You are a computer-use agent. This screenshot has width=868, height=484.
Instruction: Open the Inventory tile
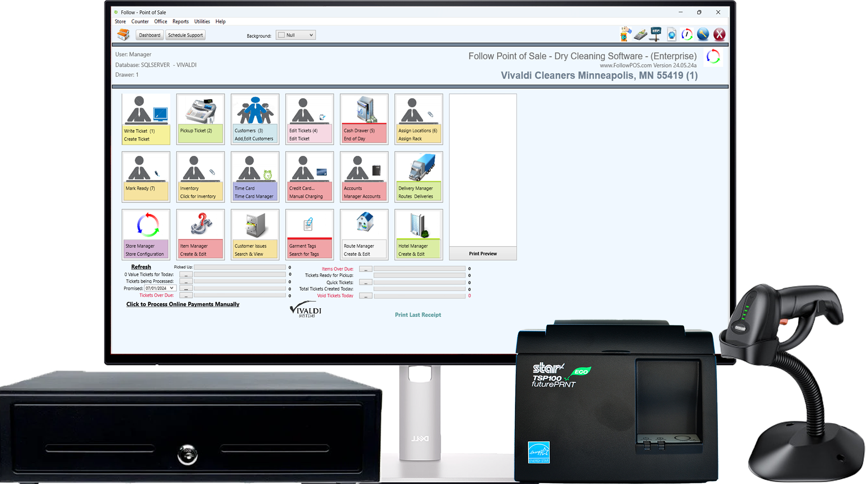pyautogui.click(x=200, y=177)
